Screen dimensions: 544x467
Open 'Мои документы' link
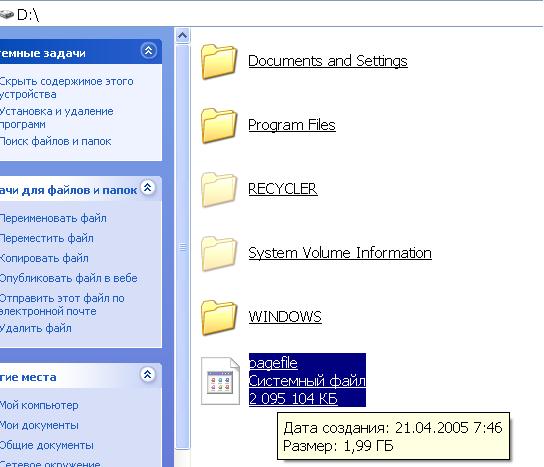(x=39, y=425)
